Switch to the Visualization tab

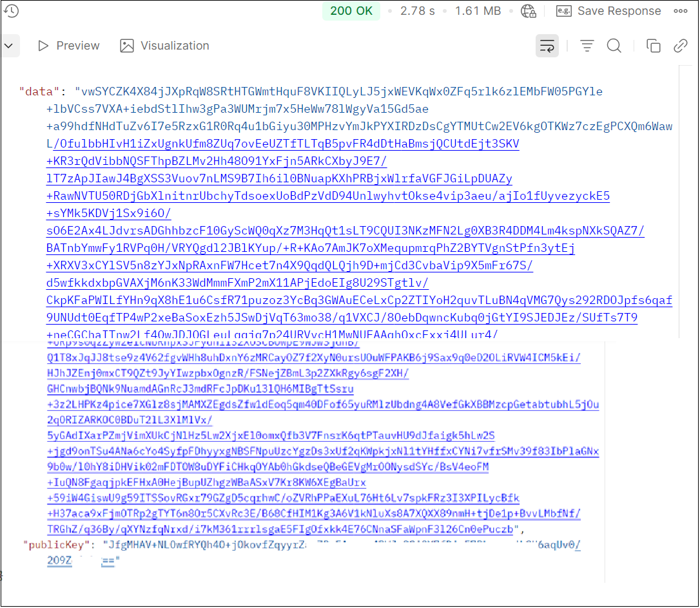(x=164, y=46)
